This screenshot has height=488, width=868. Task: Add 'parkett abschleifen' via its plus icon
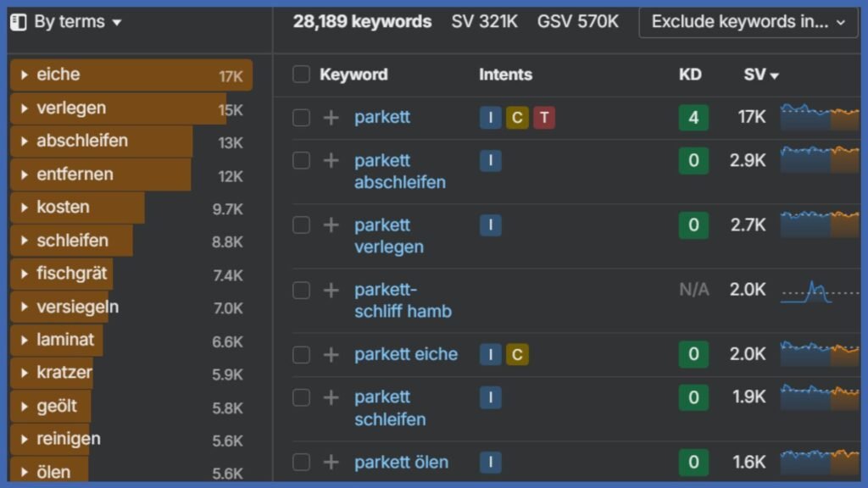click(331, 161)
